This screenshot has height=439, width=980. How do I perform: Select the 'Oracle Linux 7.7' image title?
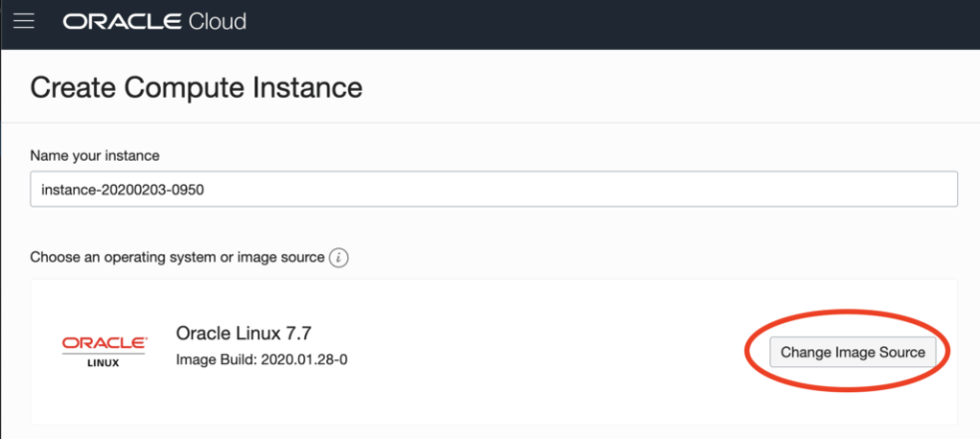(x=245, y=334)
